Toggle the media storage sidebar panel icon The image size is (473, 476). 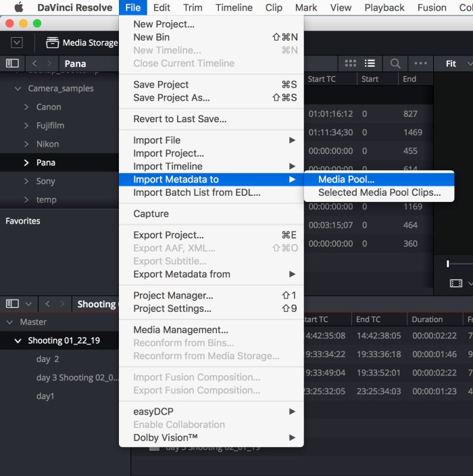pos(12,63)
